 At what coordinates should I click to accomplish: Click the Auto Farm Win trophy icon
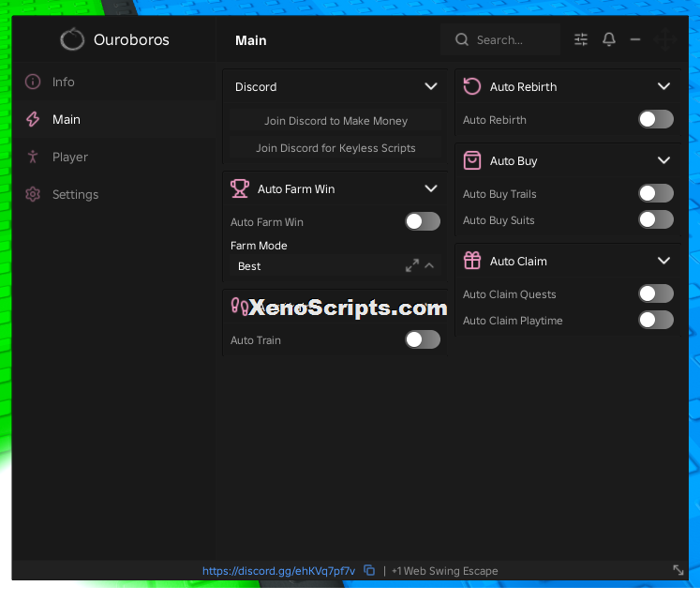[240, 188]
